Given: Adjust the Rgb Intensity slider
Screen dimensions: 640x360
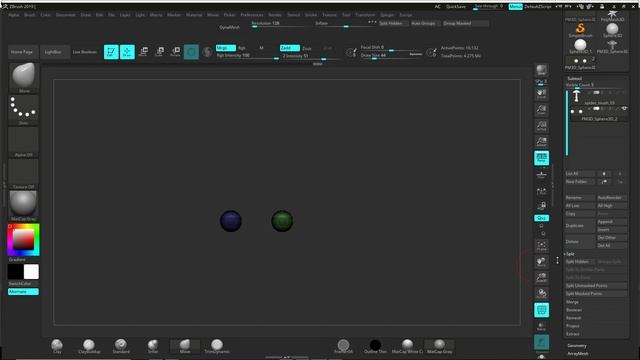Looking at the screenshot, I should tap(247, 56).
